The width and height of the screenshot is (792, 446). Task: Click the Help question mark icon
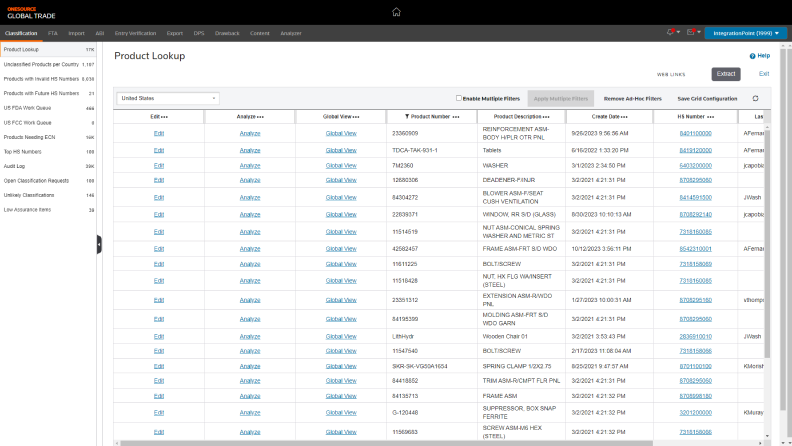[x=752, y=56]
